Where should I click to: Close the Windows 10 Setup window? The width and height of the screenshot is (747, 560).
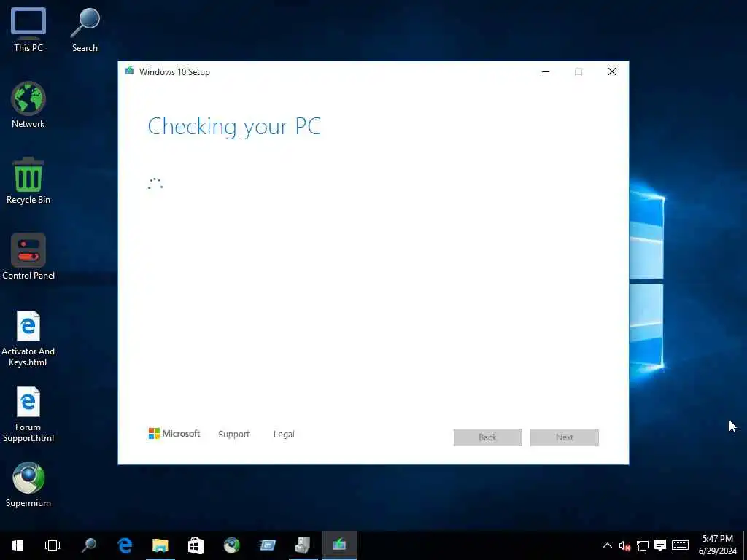click(612, 72)
